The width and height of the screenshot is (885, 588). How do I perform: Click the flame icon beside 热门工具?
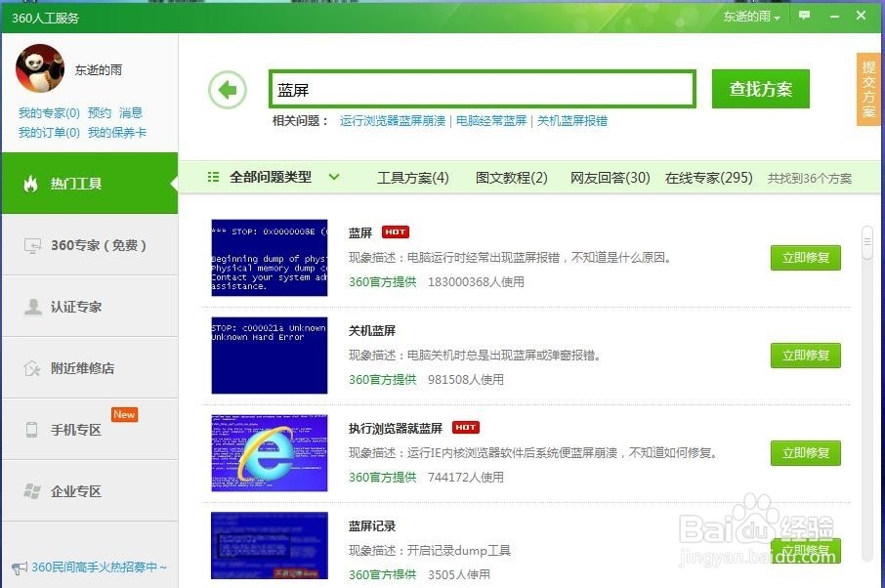click(x=30, y=184)
